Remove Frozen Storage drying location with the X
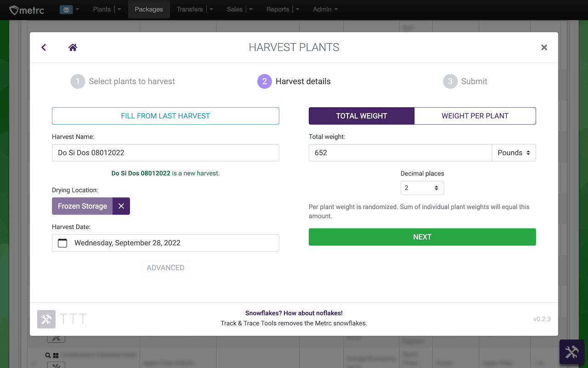This screenshot has height=368, width=588. click(x=121, y=206)
